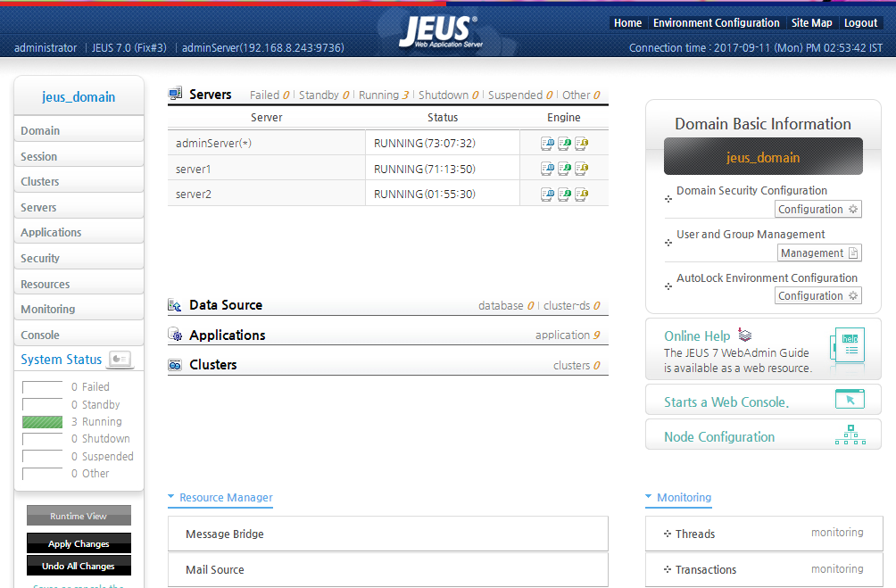This screenshot has height=588, width=896.
Task: Go to Home in top navigation
Action: pyautogui.click(x=628, y=23)
